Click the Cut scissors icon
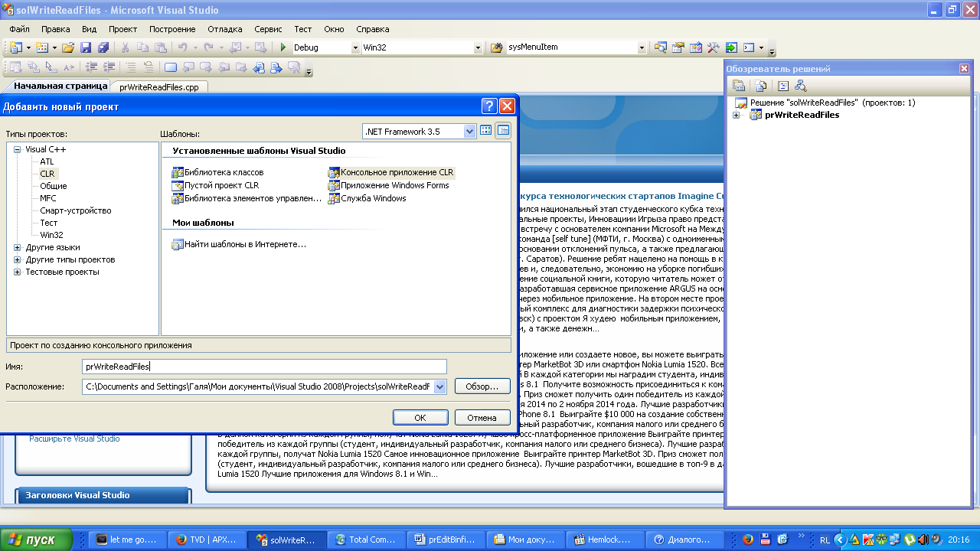 point(125,47)
